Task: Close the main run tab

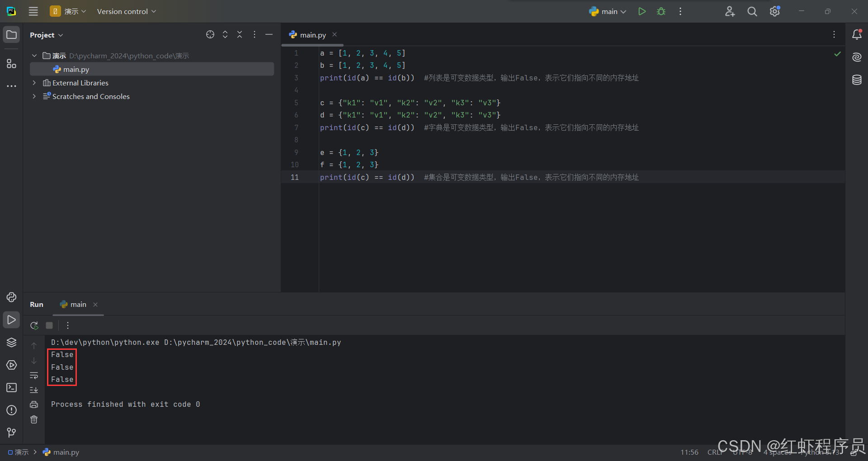Action: pyautogui.click(x=95, y=305)
